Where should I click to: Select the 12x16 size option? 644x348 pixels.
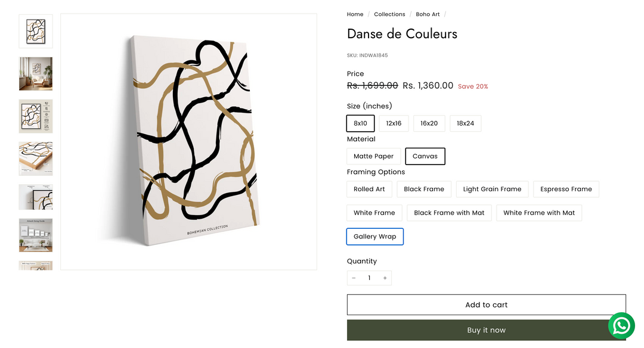pyautogui.click(x=394, y=123)
